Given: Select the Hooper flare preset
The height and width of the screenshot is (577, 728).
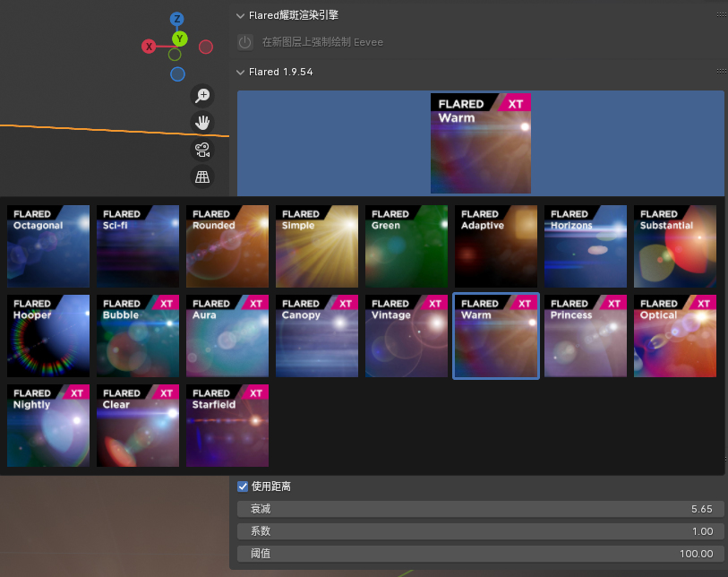Looking at the screenshot, I should [48, 336].
